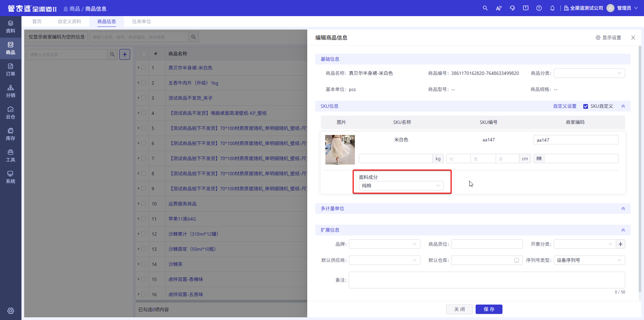This screenshot has width=644, height=320.
Task: Open the customer service headset icon
Action: tap(512, 8)
